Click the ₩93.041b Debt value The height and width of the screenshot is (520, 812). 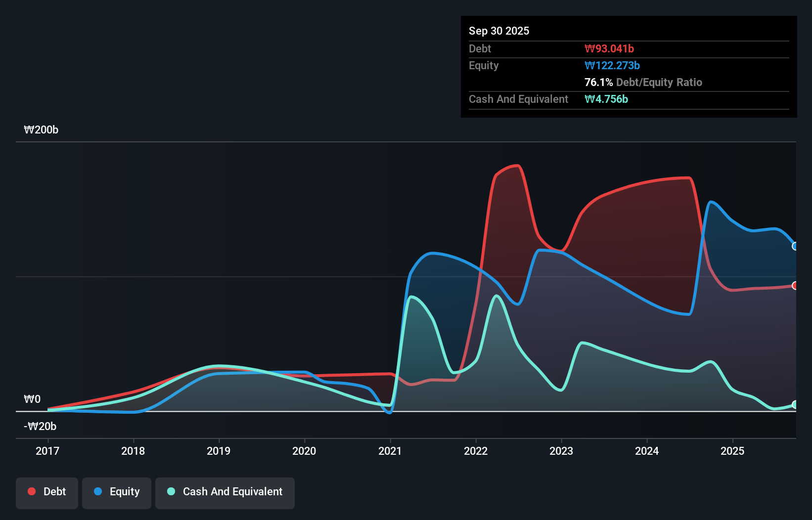point(610,48)
